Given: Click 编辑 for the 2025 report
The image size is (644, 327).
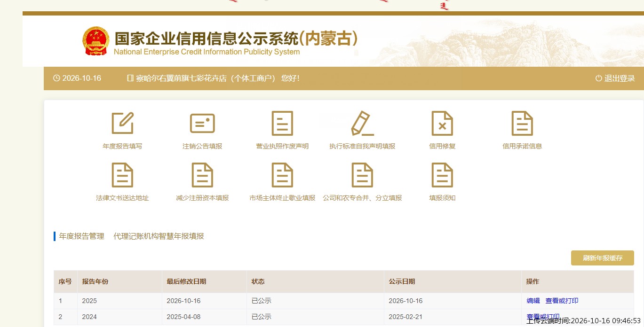Looking at the screenshot, I should [x=533, y=301].
